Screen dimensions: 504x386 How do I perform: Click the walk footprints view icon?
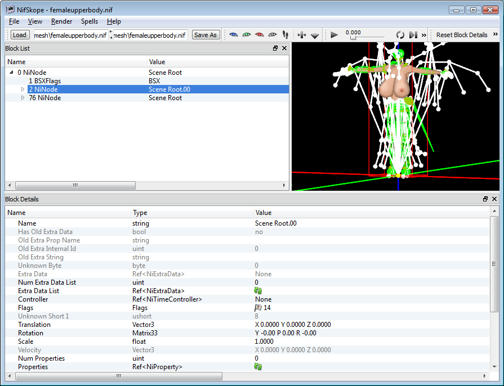pos(285,35)
